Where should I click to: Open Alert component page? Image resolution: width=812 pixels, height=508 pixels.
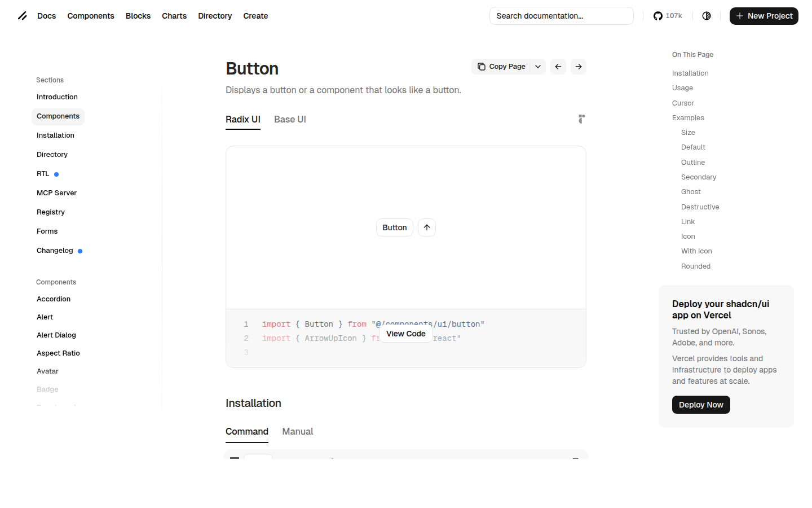[45, 317]
